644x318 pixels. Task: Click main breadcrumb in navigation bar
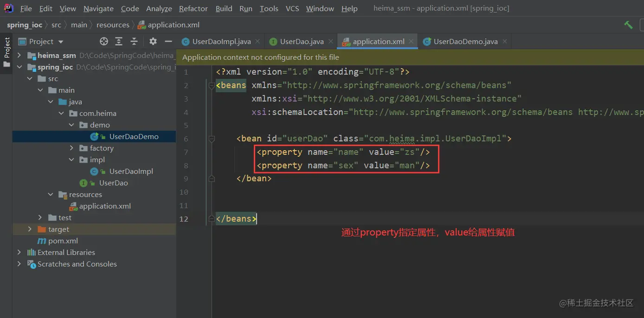pos(79,25)
